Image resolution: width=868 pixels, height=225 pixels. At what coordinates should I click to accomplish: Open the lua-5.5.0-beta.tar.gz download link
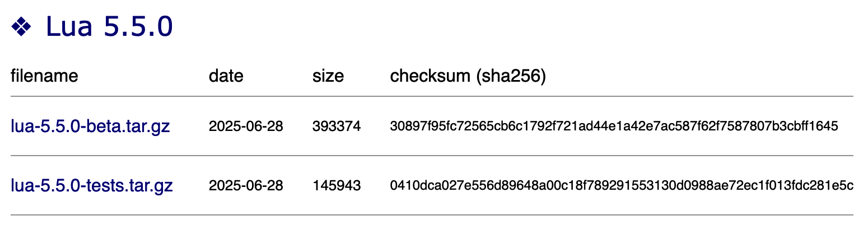click(90, 126)
